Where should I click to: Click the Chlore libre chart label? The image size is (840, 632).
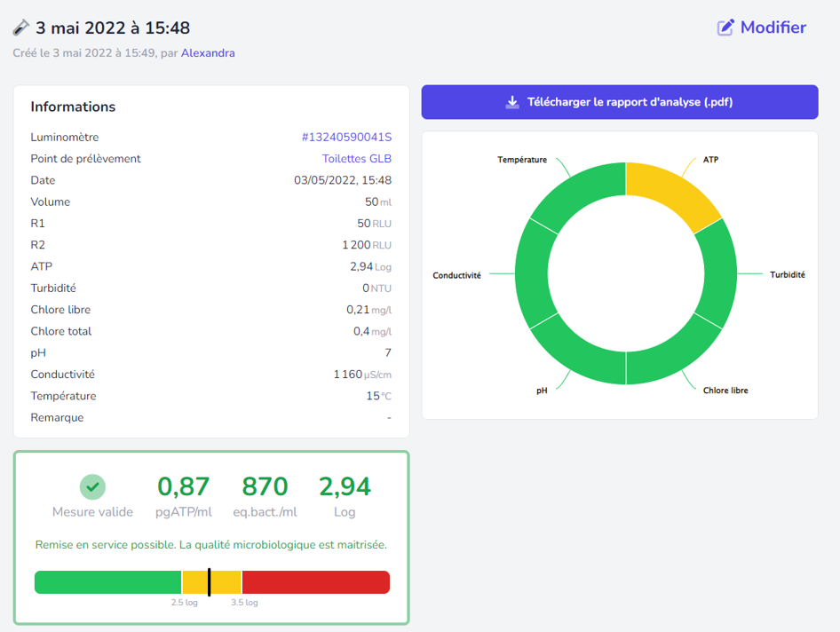tap(725, 391)
